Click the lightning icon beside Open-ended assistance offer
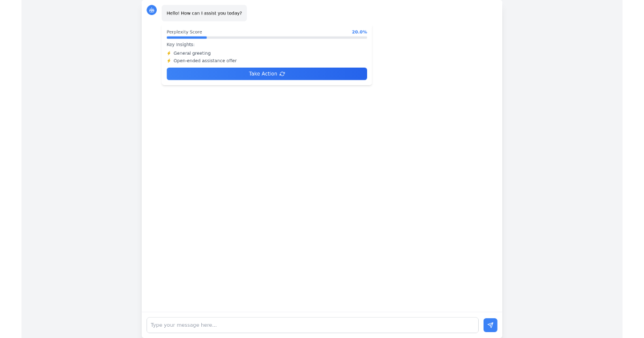This screenshot has height=338, width=644. (169, 61)
